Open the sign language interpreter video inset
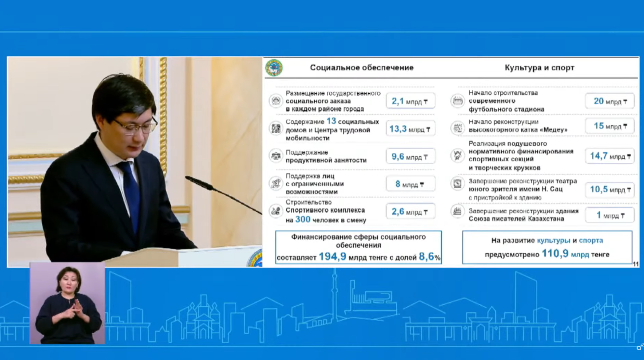This screenshot has width=644, height=360. [x=67, y=303]
